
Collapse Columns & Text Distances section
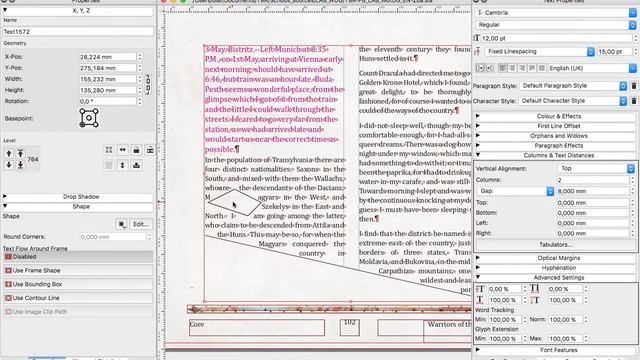[x=555, y=156]
